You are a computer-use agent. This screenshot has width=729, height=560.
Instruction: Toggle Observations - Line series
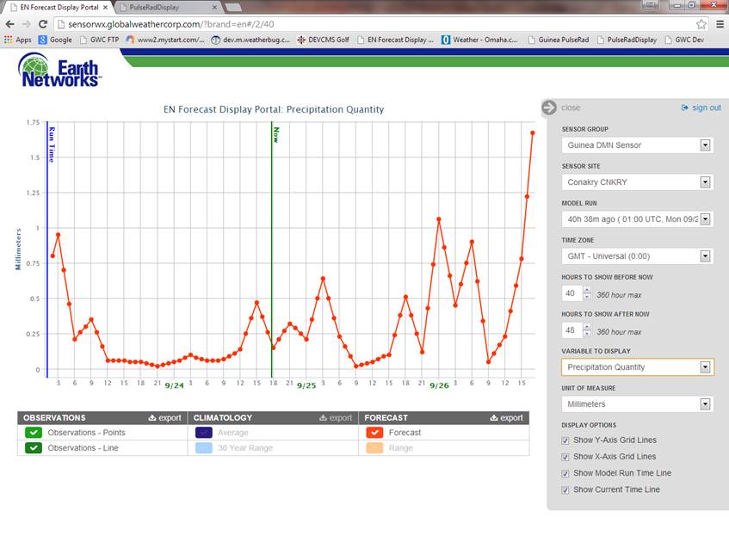pos(34,448)
